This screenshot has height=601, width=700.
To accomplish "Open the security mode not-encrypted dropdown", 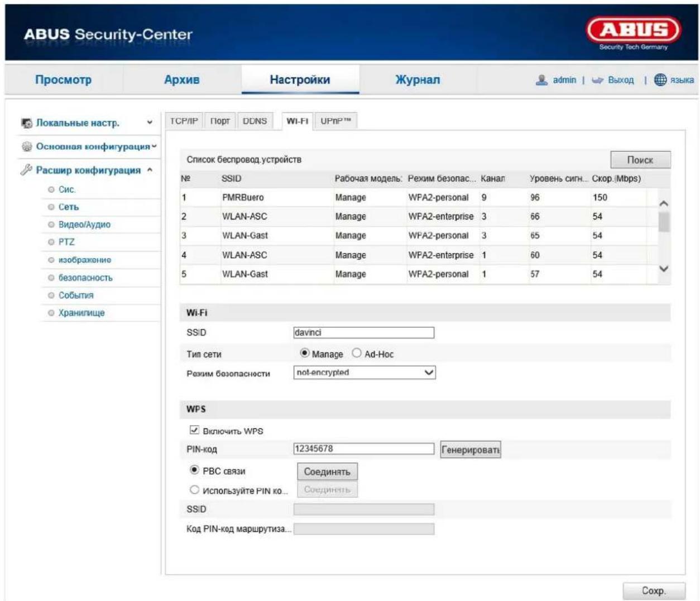I will pos(365,373).
